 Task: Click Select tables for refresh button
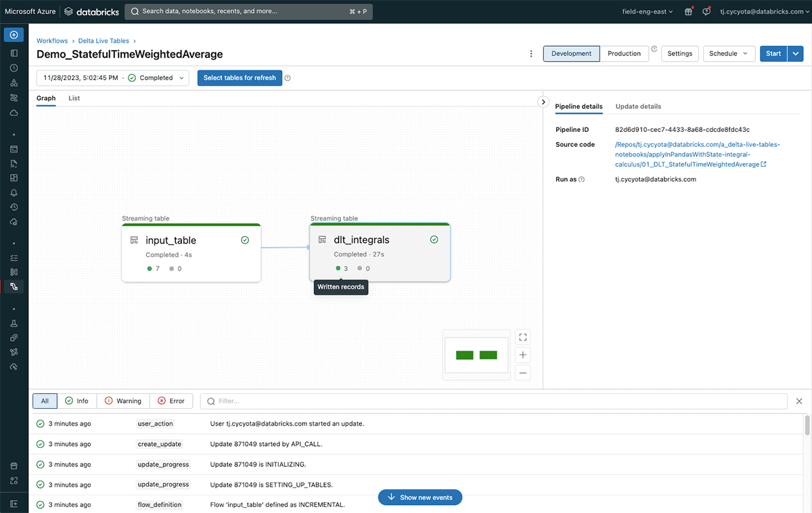click(240, 78)
